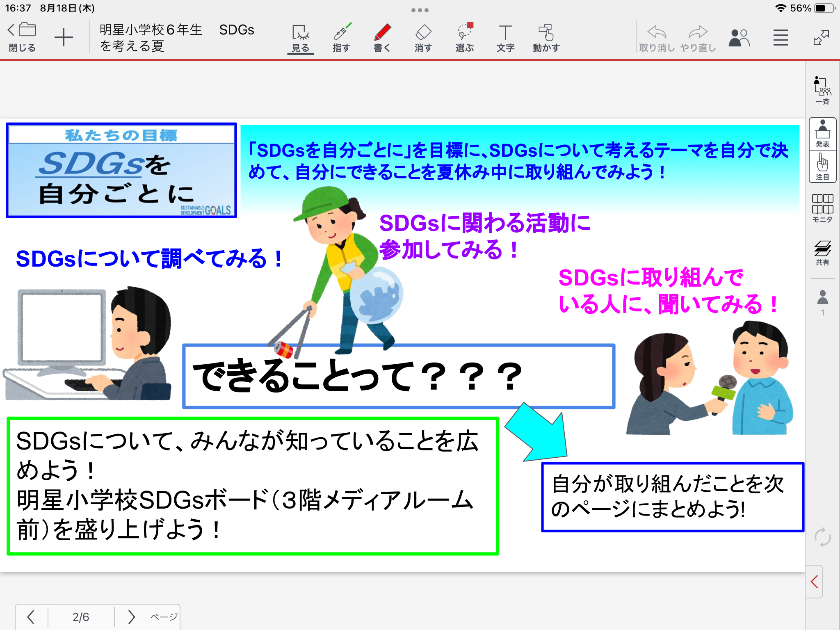Go to next page arrow
840x630 pixels.
(x=131, y=616)
